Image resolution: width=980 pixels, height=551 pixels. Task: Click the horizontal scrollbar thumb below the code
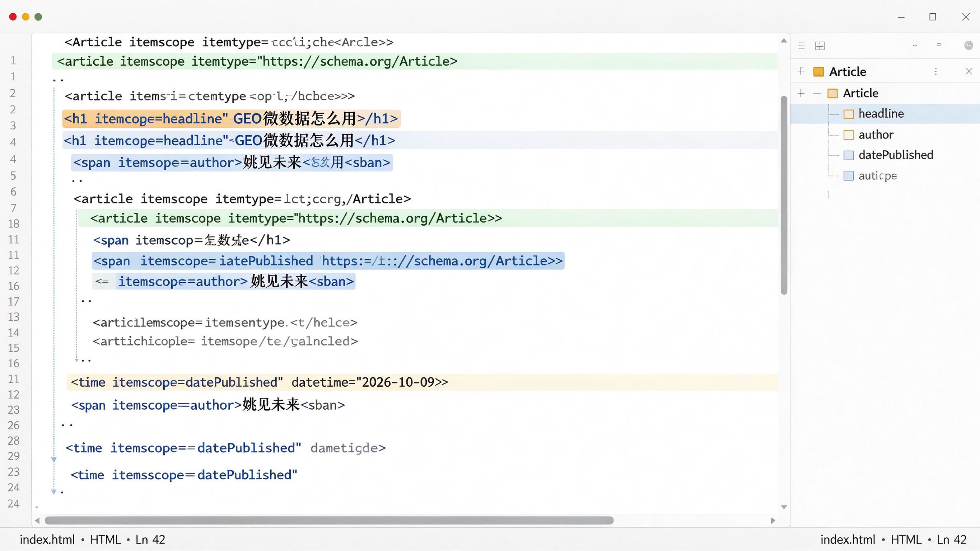(x=329, y=521)
